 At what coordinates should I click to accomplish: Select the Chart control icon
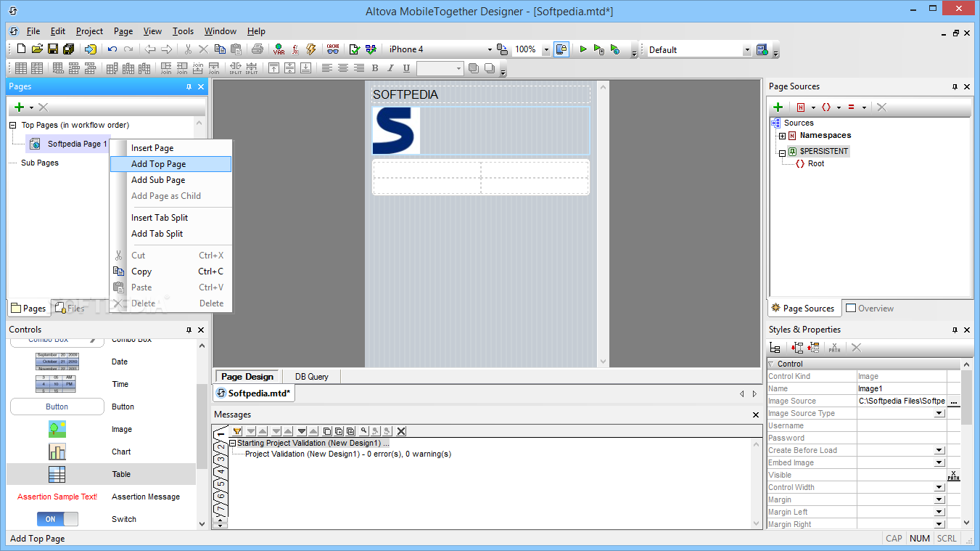point(57,452)
